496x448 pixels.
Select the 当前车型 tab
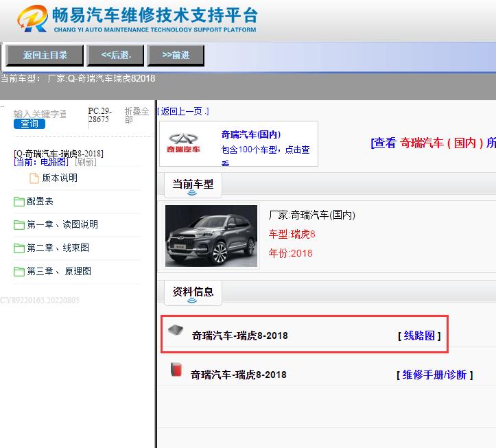pyautogui.click(x=193, y=185)
